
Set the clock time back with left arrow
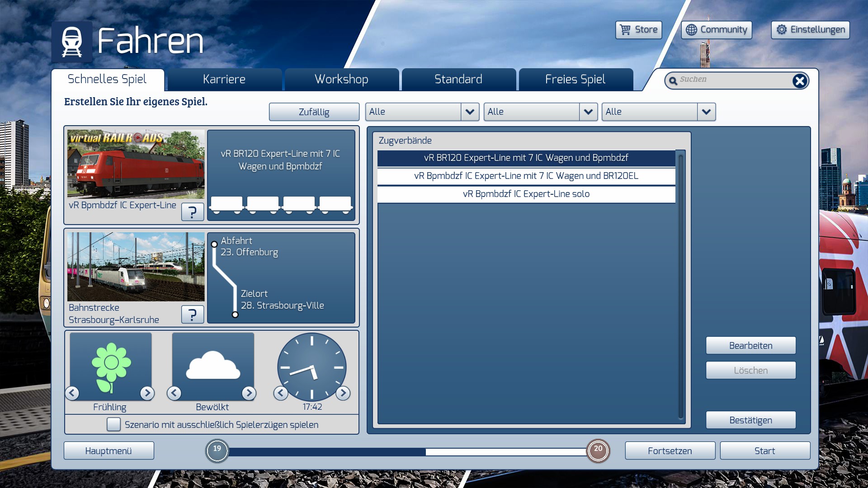click(x=280, y=393)
